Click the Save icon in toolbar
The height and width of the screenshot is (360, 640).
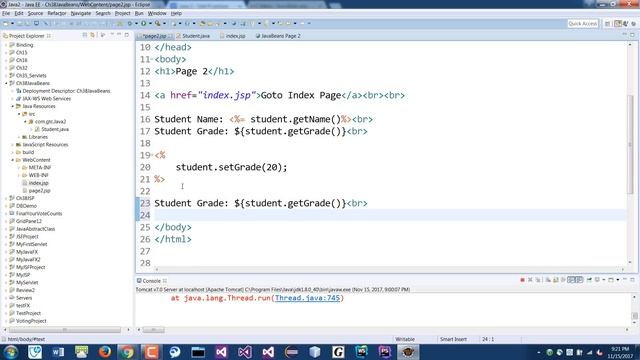pyautogui.click(x=20, y=24)
